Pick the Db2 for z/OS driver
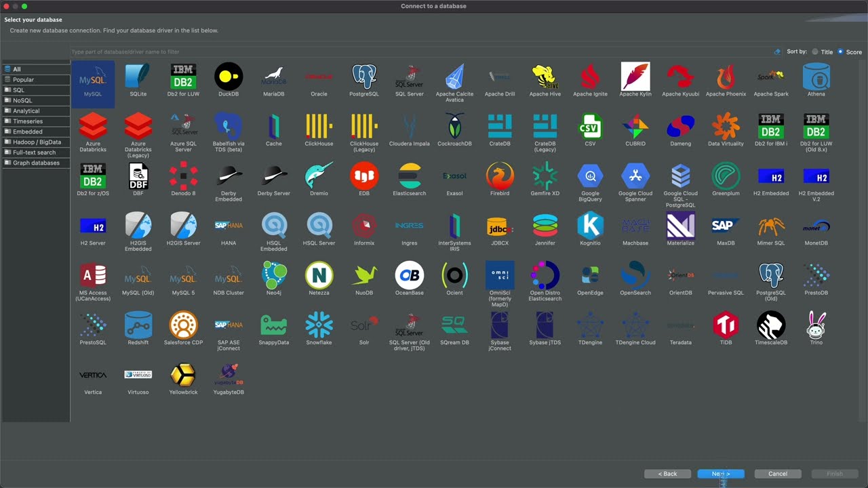The image size is (868, 488). pos(93,180)
